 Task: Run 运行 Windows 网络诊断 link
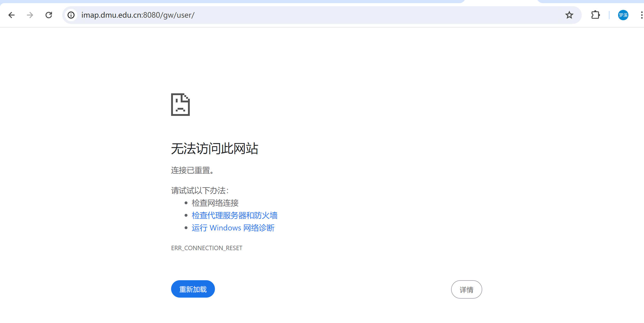pos(233,228)
